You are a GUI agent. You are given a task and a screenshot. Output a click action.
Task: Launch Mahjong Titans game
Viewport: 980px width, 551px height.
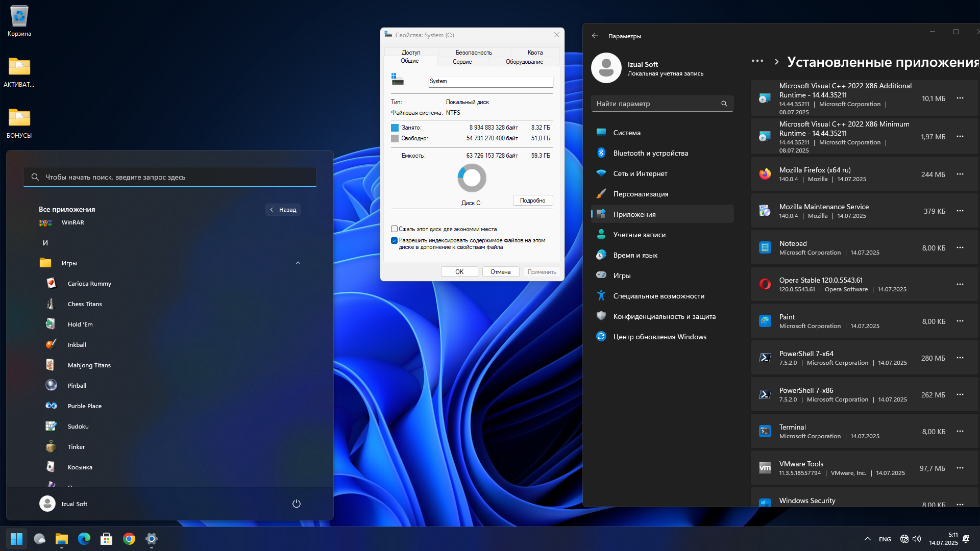pyautogui.click(x=170, y=365)
